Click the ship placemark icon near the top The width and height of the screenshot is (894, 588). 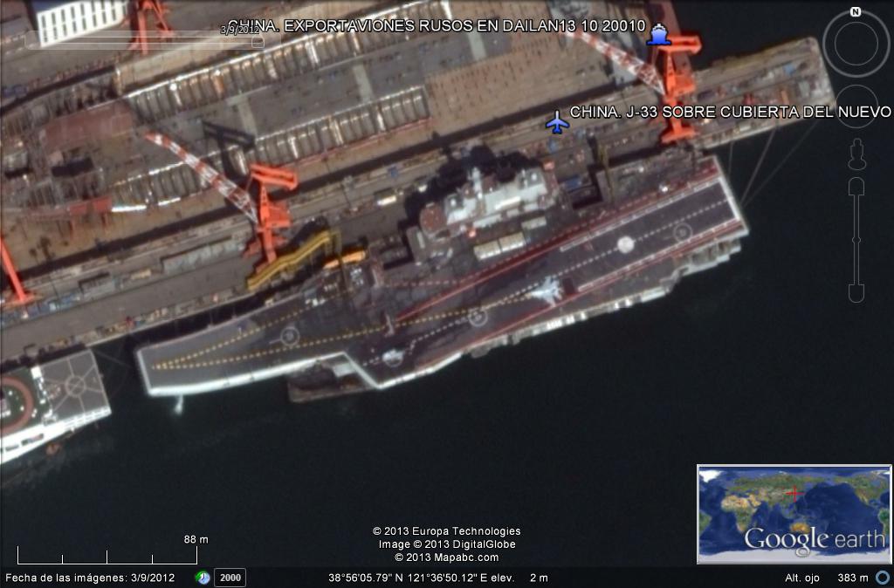coord(658,34)
